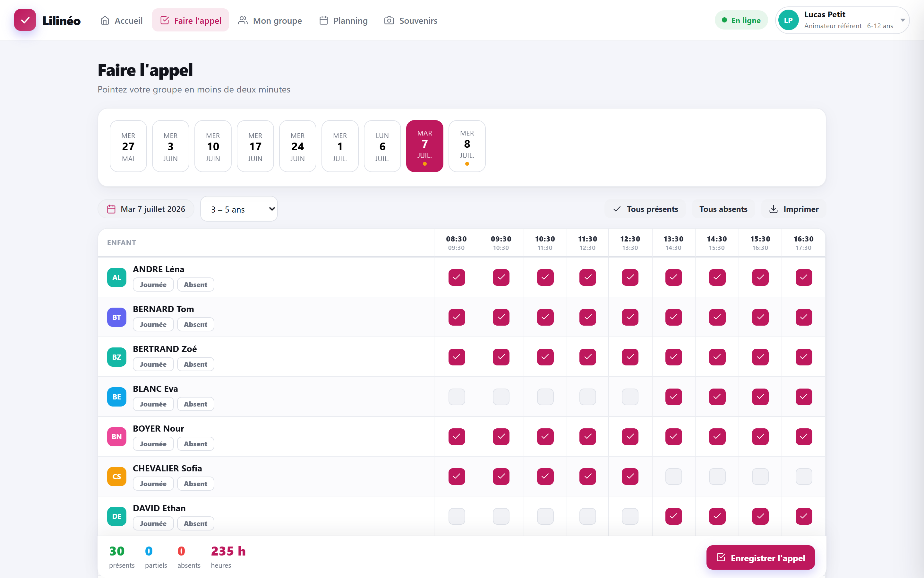Click the 0 absents counter
The height and width of the screenshot is (578, 924).
(x=189, y=557)
